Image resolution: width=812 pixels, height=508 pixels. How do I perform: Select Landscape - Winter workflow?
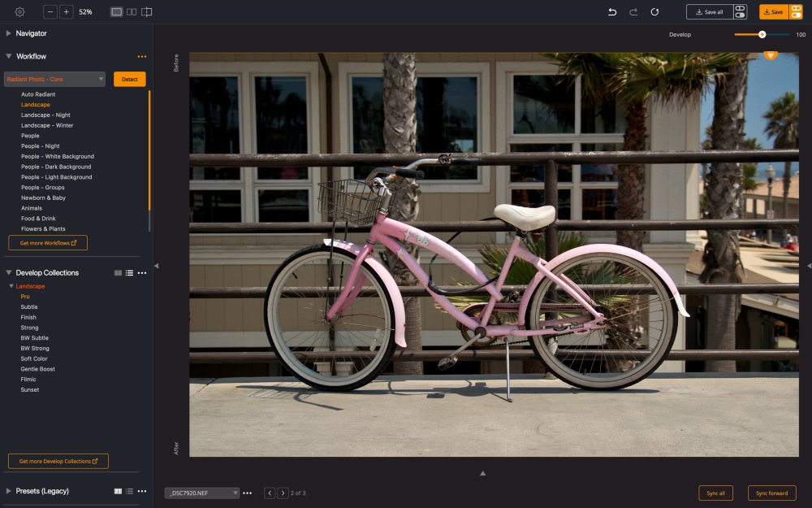point(47,125)
